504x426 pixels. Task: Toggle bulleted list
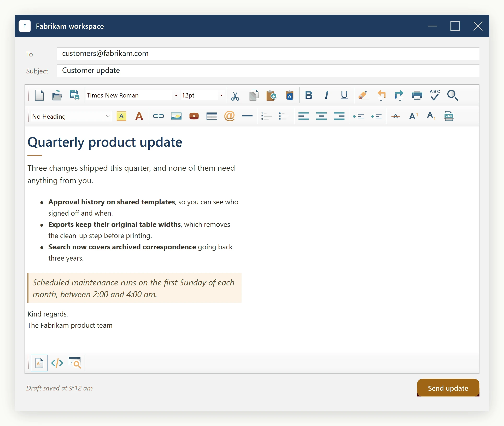284,116
